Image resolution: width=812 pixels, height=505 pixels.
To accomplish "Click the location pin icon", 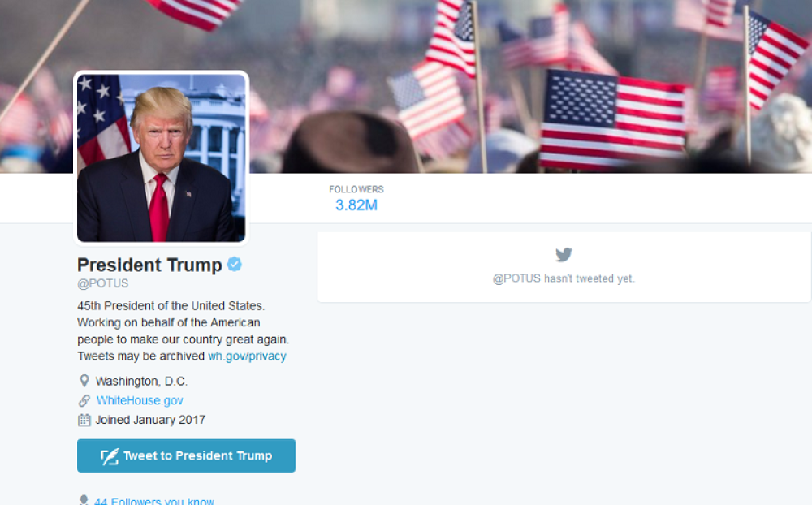I will 84,382.
